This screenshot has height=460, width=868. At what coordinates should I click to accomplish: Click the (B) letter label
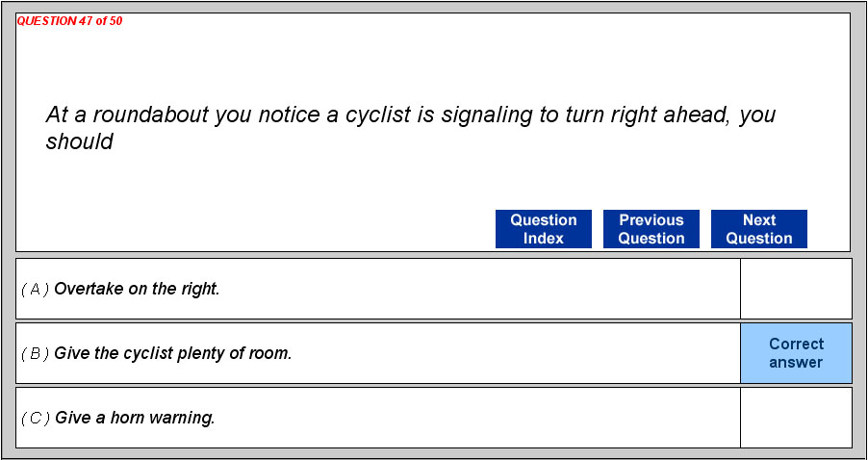pos(35,353)
